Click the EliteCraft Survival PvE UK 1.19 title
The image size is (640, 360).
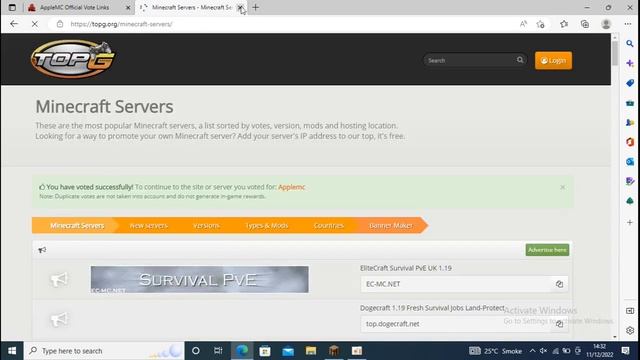click(x=406, y=268)
